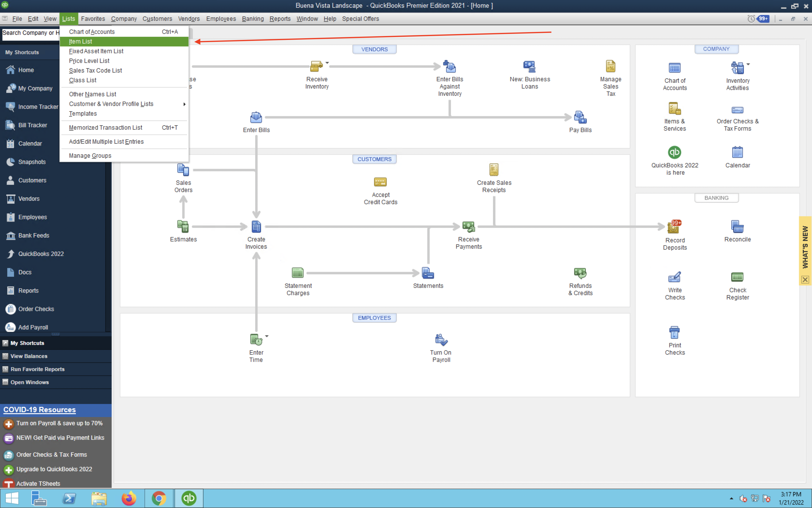Viewport: 812px width, 508px height.
Task: Open Check Register icon
Action: point(737,277)
